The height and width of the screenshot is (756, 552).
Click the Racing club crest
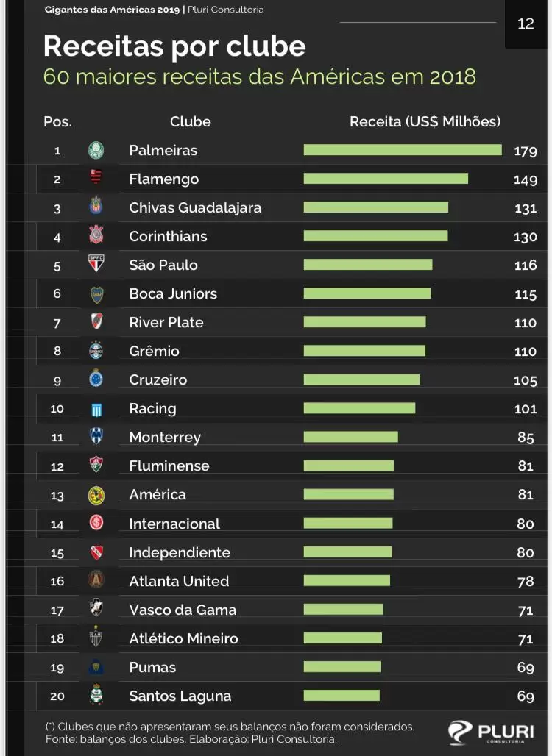click(96, 409)
